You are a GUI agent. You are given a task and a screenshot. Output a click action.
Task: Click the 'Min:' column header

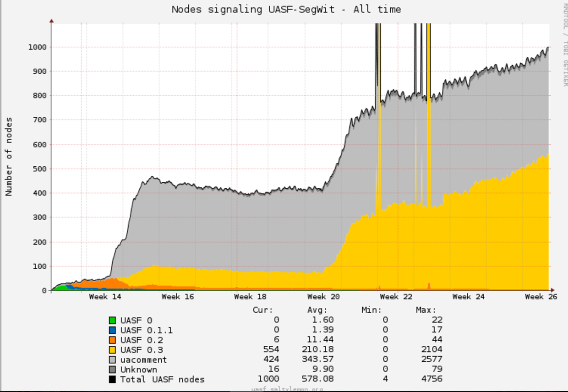coord(371,310)
